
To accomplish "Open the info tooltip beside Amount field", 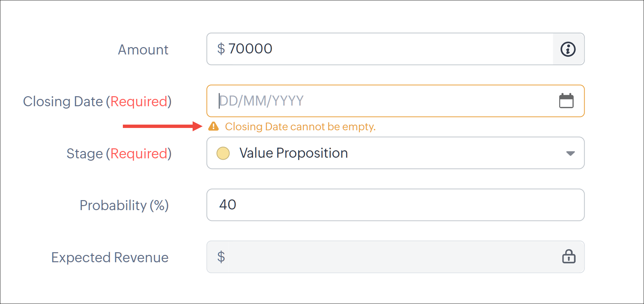I will [x=568, y=49].
